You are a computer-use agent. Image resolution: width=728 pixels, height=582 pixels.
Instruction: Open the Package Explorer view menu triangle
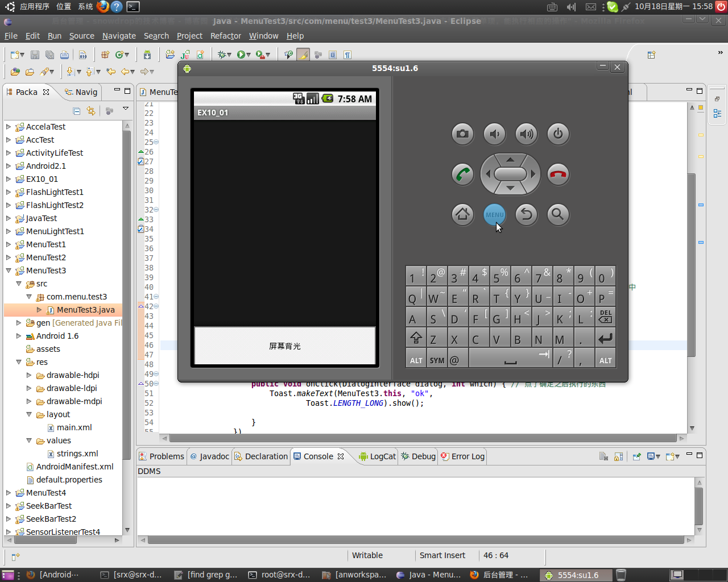coord(126,109)
